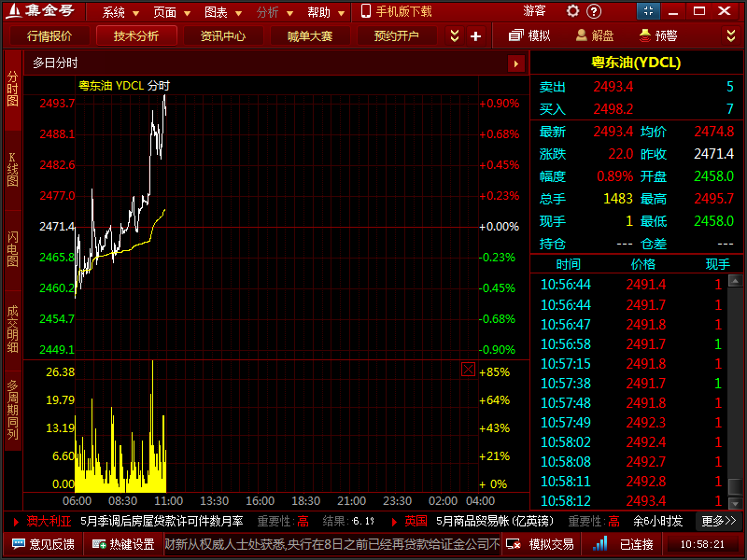Switch to the 资讯中心 tab
Image resolution: width=747 pixels, height=560 pixels.
(x=223, y=36)
